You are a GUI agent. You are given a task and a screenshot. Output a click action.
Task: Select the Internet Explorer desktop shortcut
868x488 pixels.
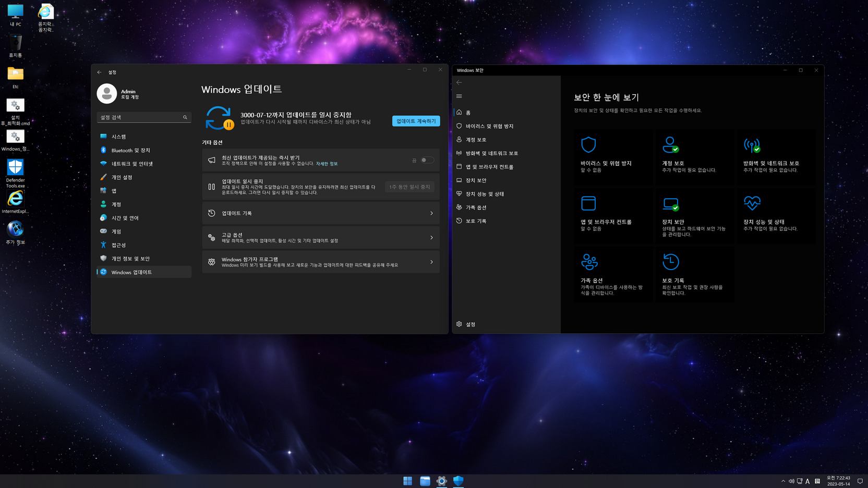[x=15, y=202]
